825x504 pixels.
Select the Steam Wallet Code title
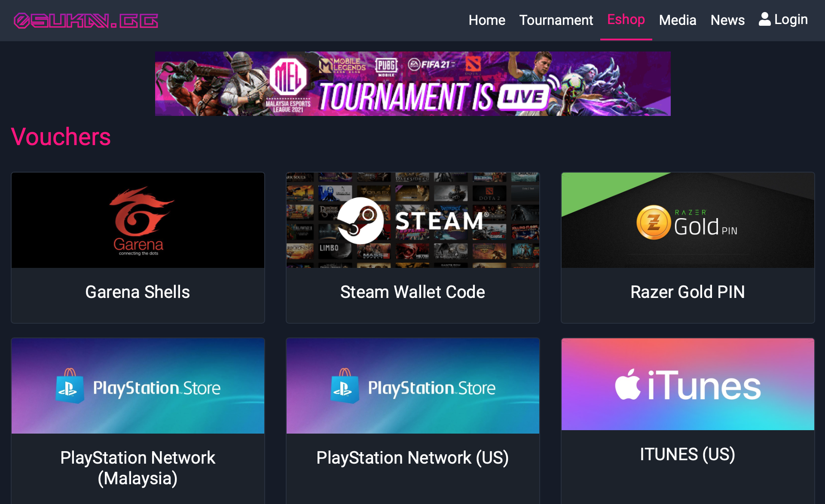coord(412,292)
